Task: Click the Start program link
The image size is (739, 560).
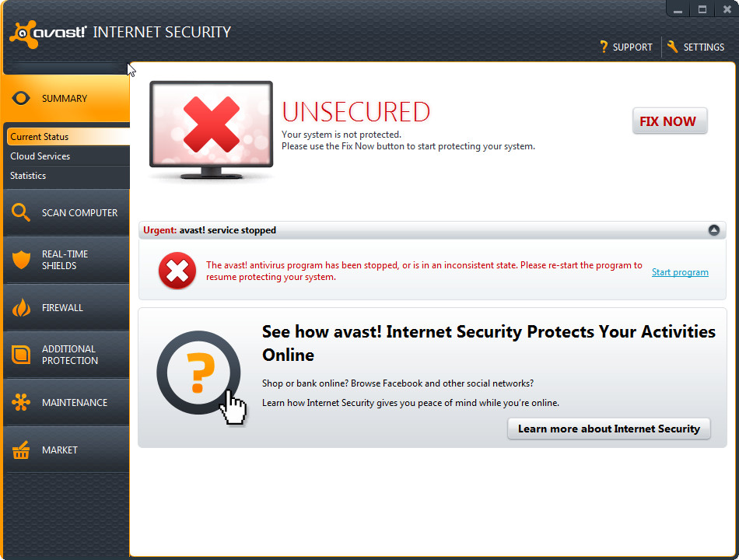Action: [680, 272]
